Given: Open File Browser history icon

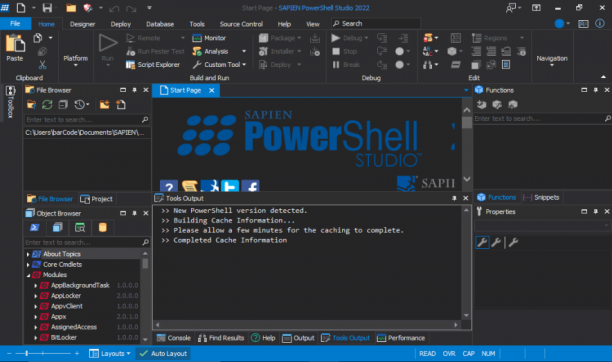Looking at the screenshot, I should [x=82, y=105].
